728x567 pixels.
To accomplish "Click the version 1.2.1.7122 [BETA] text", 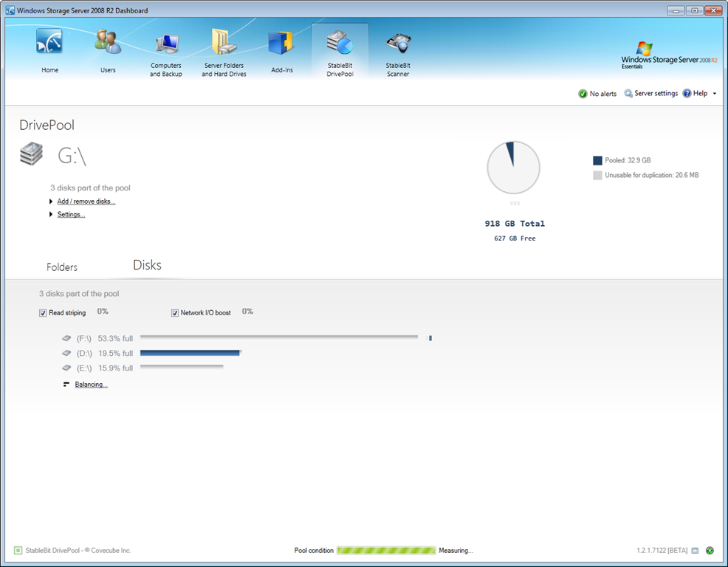I will (x=662, y=550).
